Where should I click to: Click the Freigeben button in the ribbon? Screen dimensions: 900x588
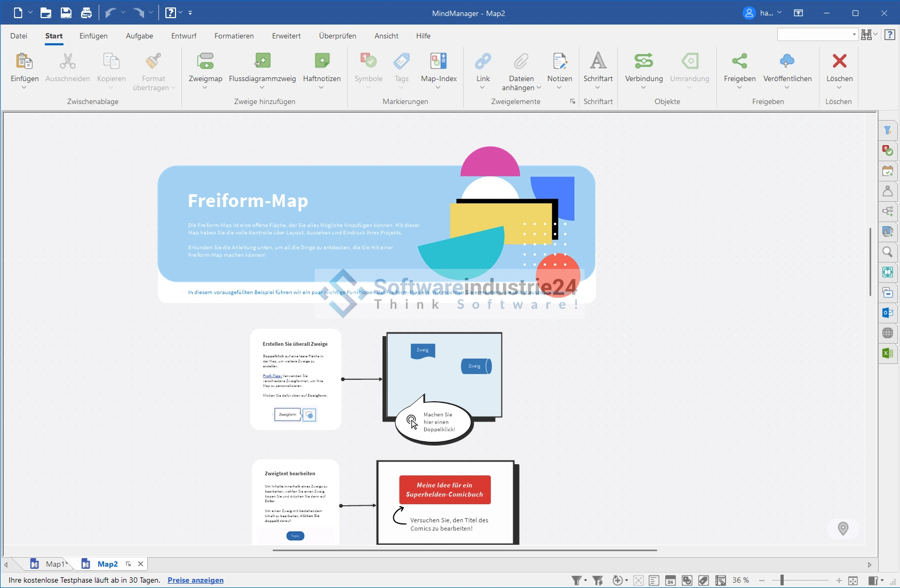pyautogui.click(x=739, y=61)
